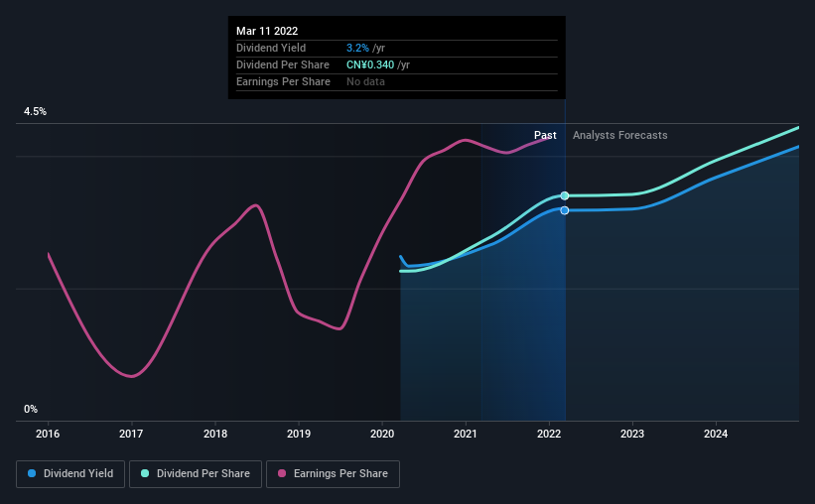The width and height of the screenshot is (815, 504).
Task: Click the teal Dividend Per Share legend dot
Action: [x=145, y=473]
